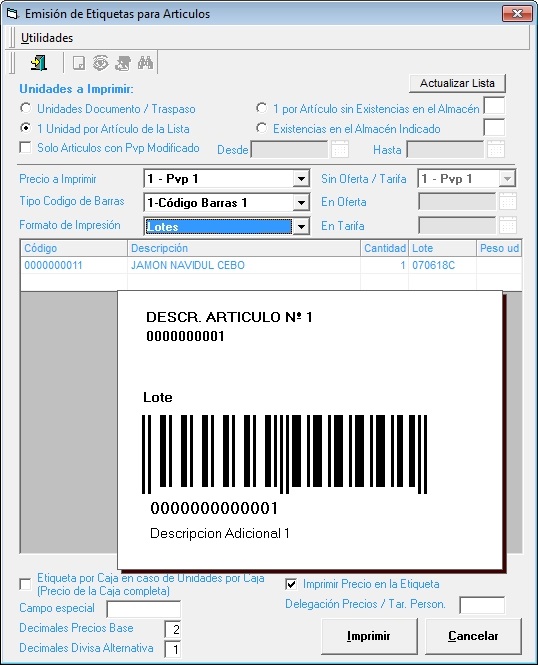Expand the Formato de Impresión dropdown
538x665 pixels.
click(x=301, y=226)
